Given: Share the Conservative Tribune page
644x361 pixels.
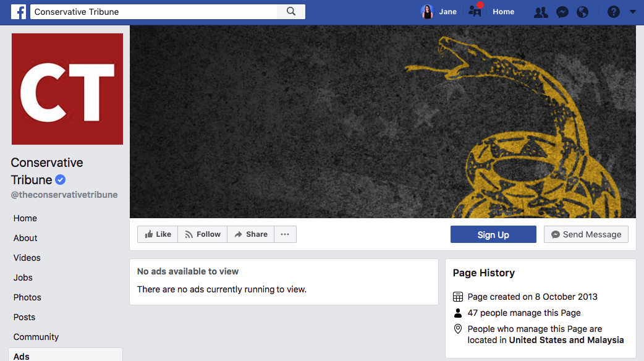Looking at the screenshot, I should point(250,234).
